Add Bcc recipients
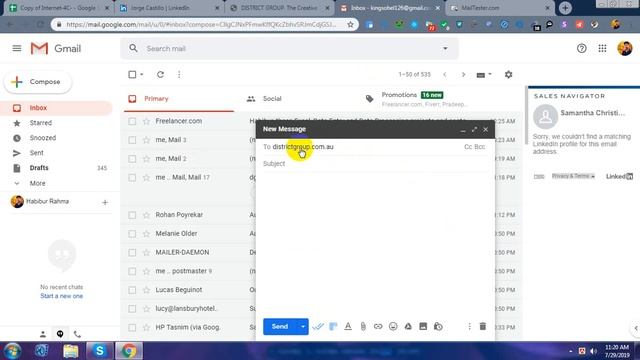 pyautogui.click(x=480, y=147)
